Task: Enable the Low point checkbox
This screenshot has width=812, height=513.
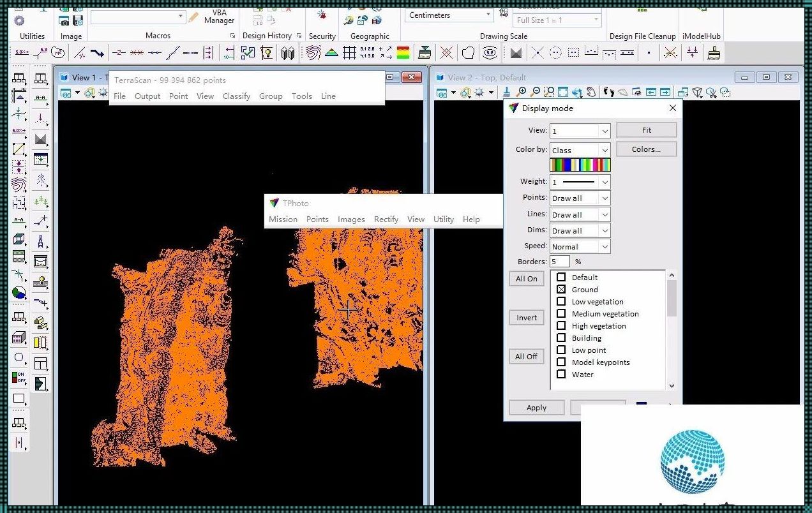Action: [x=561, y=350]
